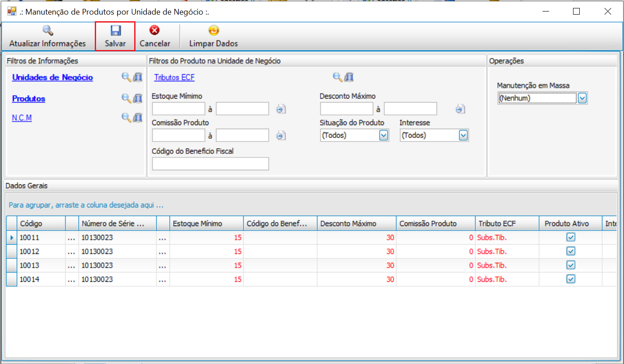Click the application icon in title bar
This screenshot has width=624, height=364.
12,12
